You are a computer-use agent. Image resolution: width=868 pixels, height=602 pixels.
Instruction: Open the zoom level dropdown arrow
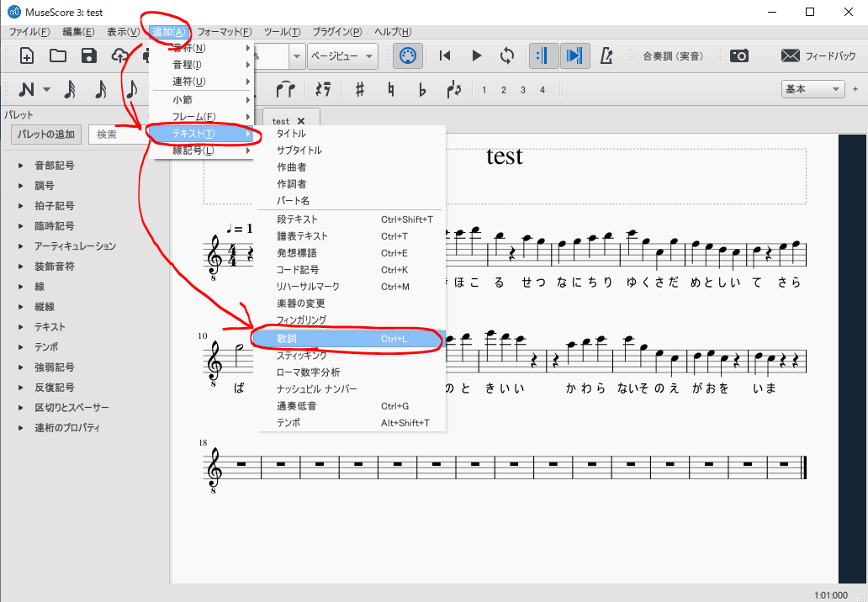297,55
